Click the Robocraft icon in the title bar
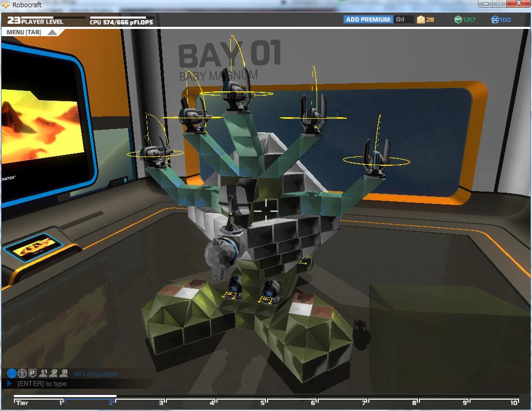Viewport: 532px width, 411px height. coord(6,5)
